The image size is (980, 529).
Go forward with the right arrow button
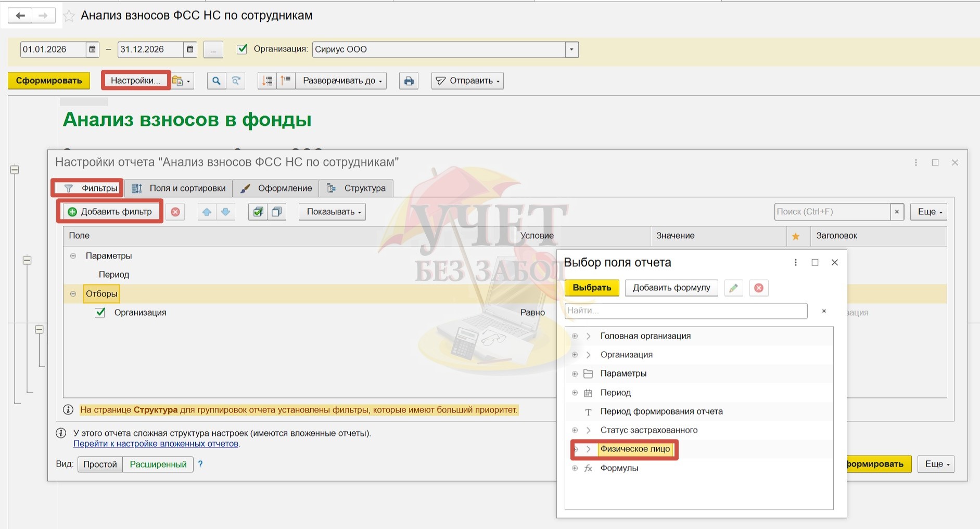coord(43,16)
